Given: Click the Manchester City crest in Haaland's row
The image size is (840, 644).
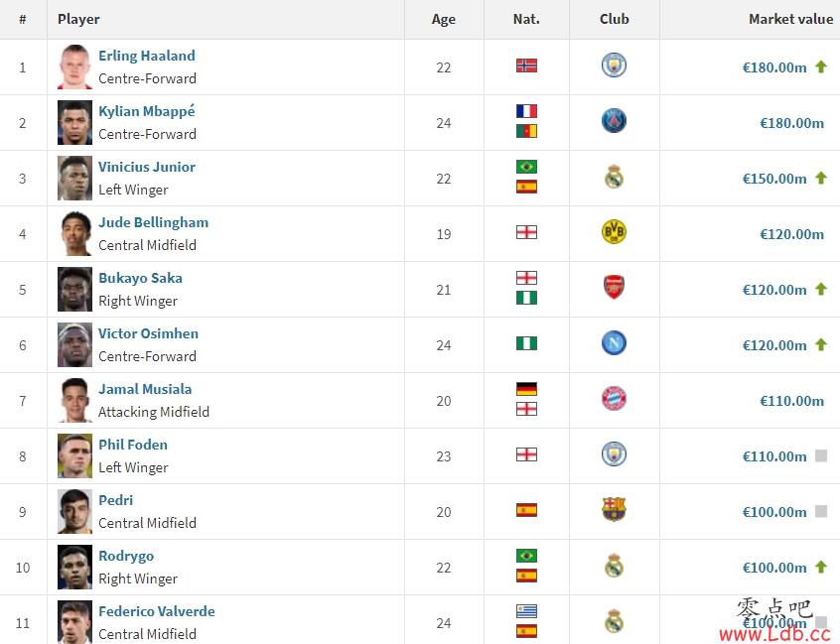Looking at the screenshot, I should click(x=614, y=65).
